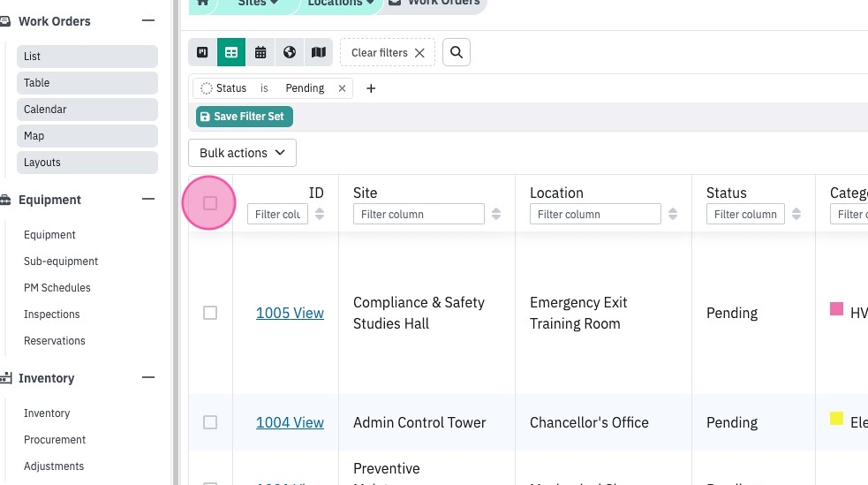Click the 'is' operator in filter chip
Screen dimensions: 868x485
264,88
